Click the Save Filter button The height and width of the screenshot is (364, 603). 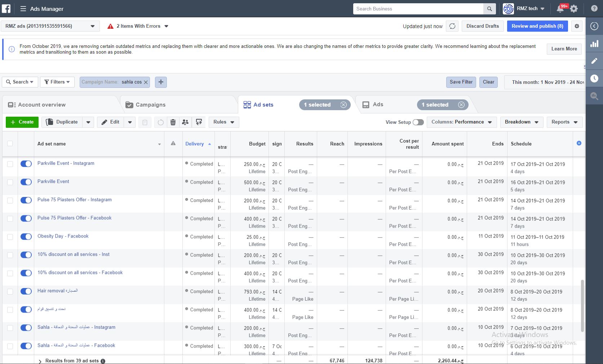(461, 82)
